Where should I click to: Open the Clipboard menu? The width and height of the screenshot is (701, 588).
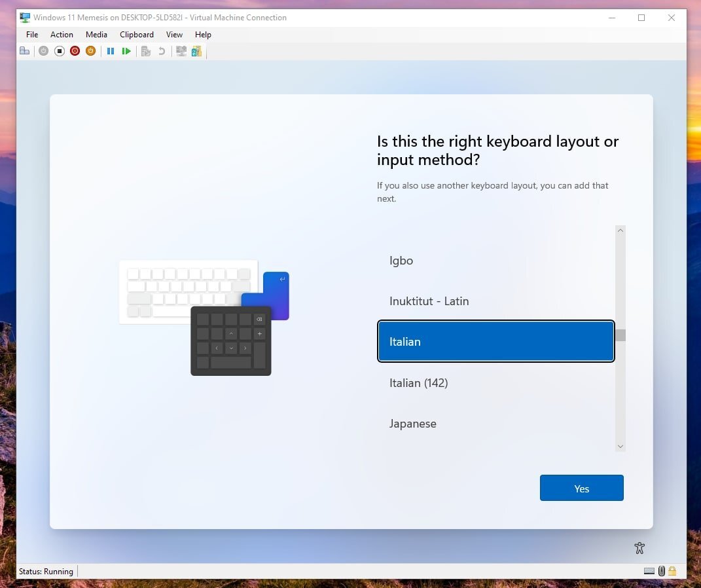click(136, 35)
